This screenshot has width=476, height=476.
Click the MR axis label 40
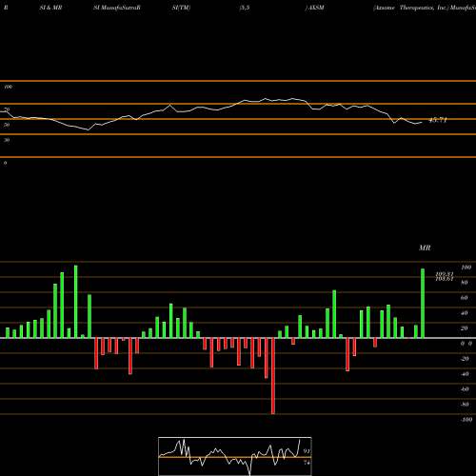tap(465, 313)
